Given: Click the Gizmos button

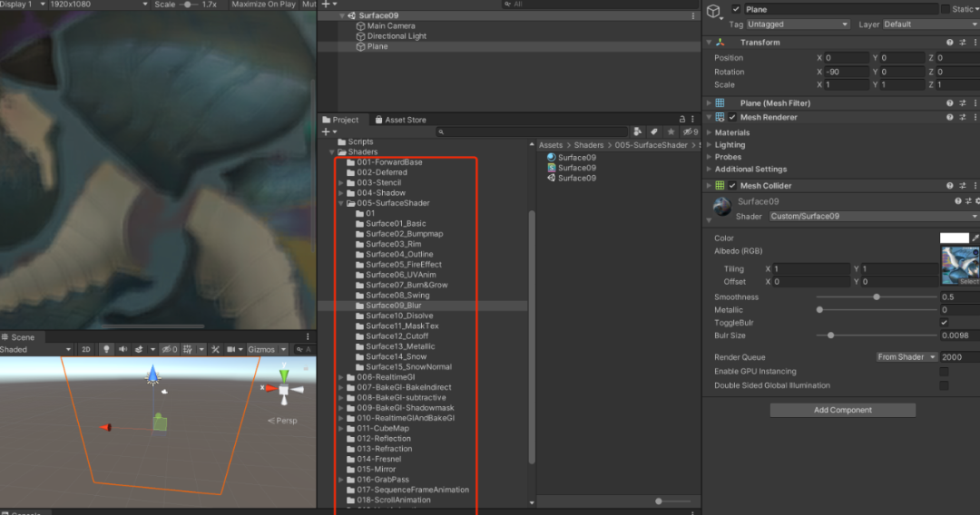Looking at the screenshot, I should coord(261,350).
